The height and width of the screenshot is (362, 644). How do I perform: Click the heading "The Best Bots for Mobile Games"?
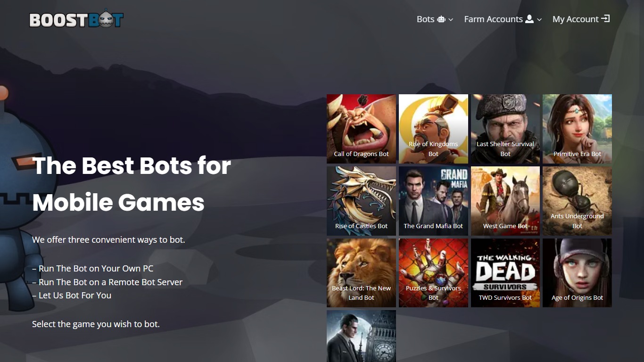tap(132, 184)
